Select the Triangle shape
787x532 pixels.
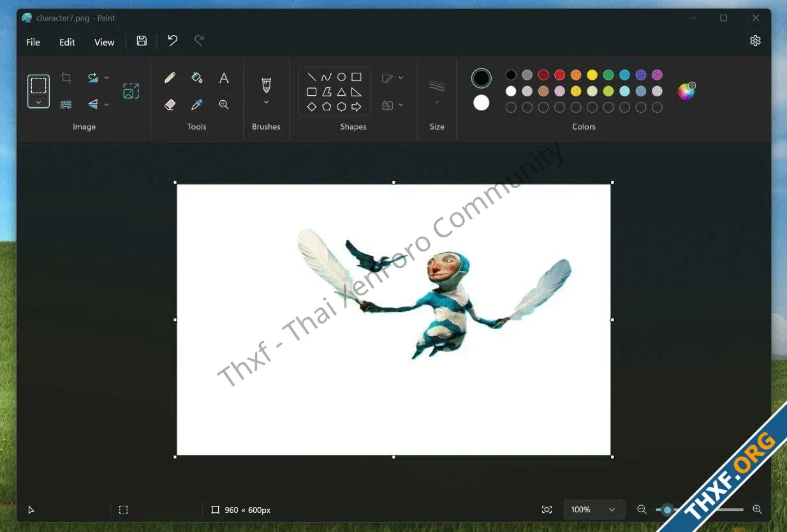341,92
